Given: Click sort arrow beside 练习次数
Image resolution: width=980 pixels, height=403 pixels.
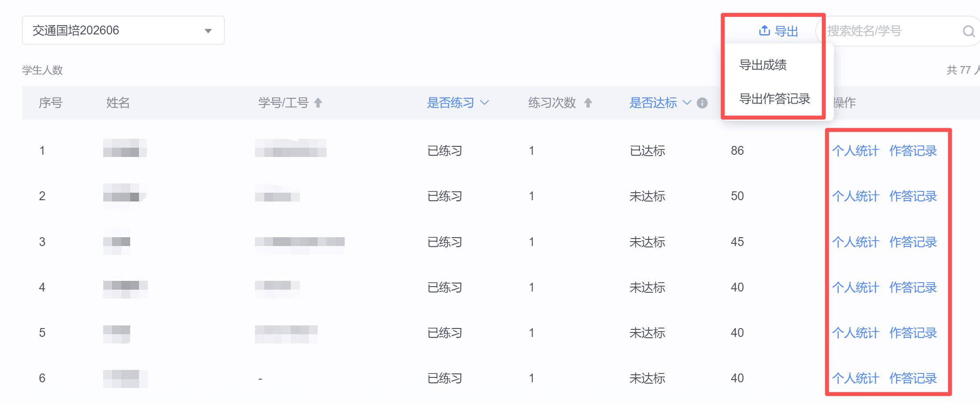Looking at the screenshot, I should (588, 103).
